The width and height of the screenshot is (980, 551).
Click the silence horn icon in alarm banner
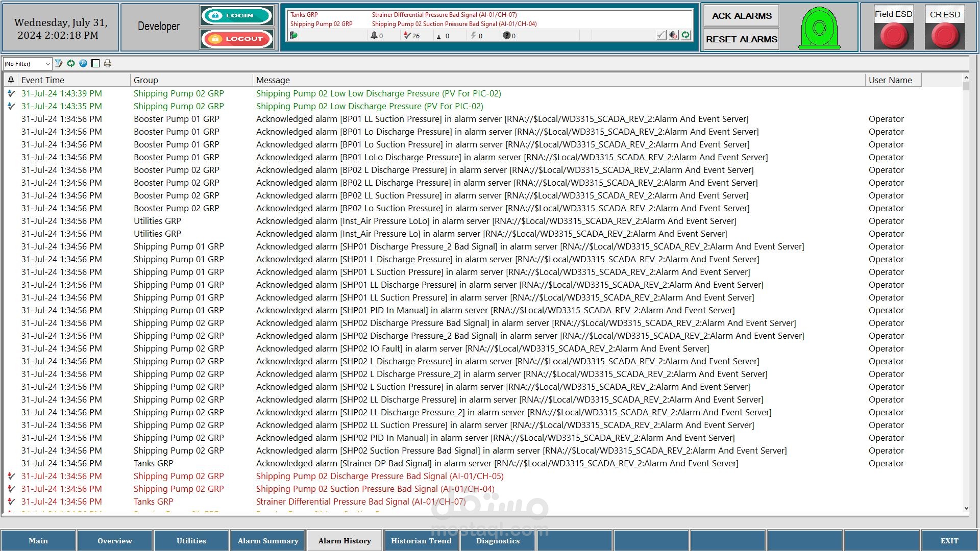point(674,35)
